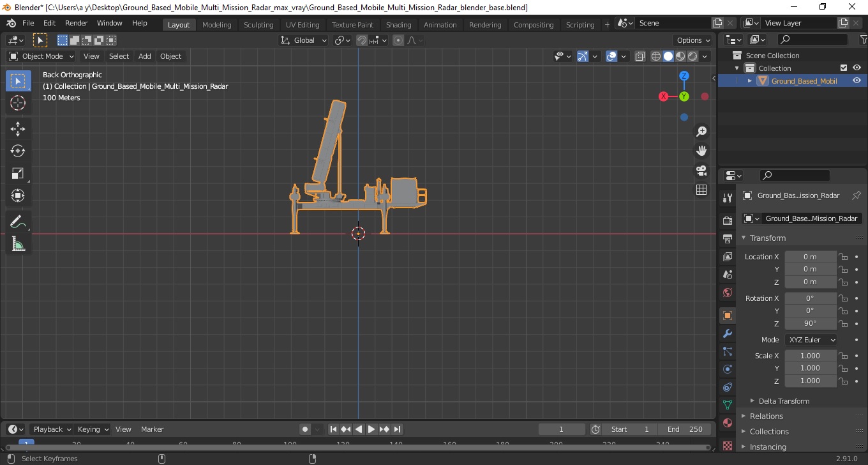Expand the Instancing panel

tap(768, 447)
